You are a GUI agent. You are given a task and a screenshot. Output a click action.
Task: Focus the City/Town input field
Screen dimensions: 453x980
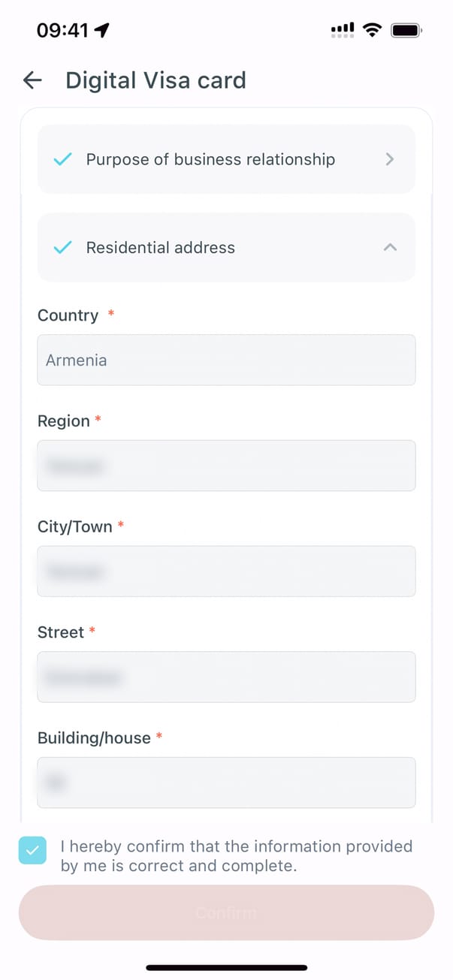[x=226, y=571]
